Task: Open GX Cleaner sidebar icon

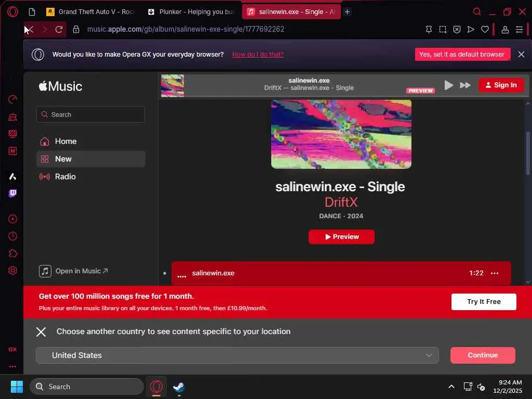Action: click(12, 117)
